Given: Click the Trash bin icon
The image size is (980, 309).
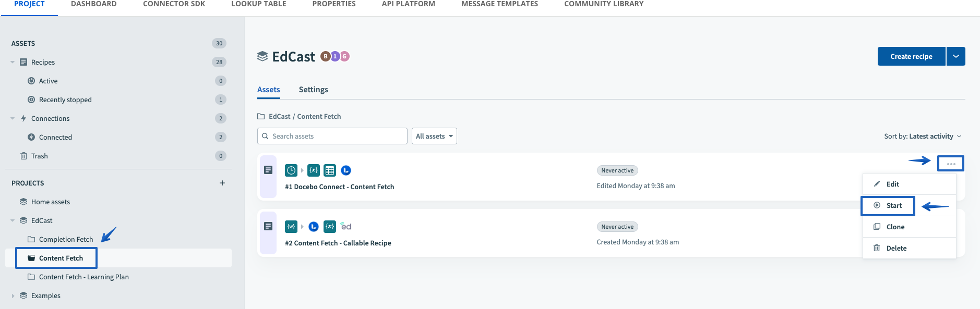Looking at the screenshot, I should point(23,156).
